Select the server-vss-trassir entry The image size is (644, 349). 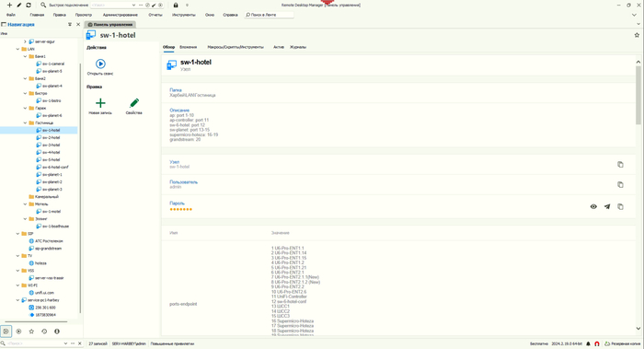[50, 278]
